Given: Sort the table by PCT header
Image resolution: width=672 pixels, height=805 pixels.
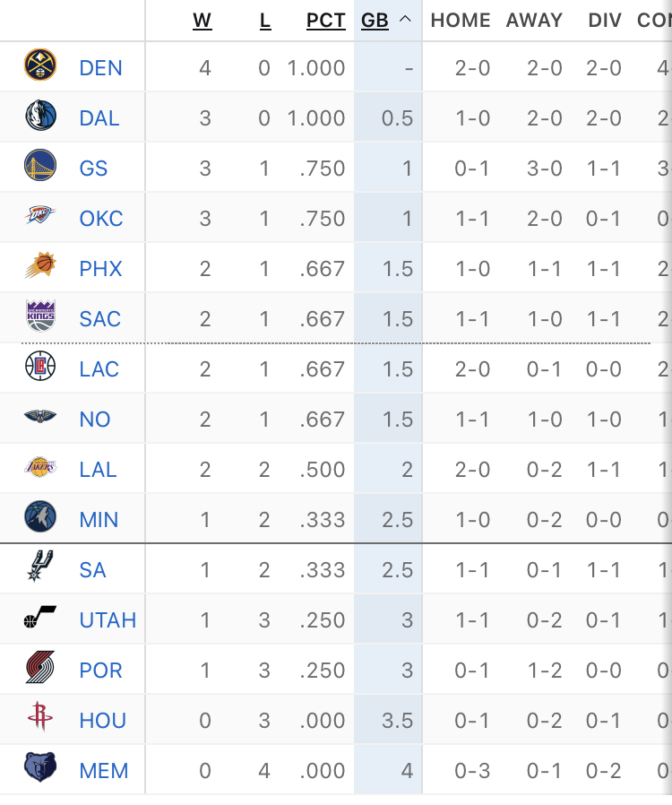Looking at the screenshot, I should [326, 21].
